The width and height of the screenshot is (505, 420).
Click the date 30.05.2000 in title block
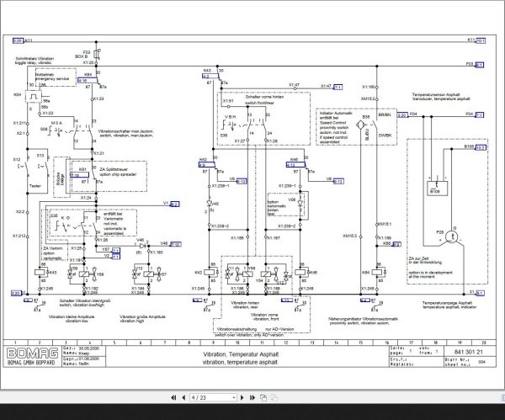tap(89, 348)
